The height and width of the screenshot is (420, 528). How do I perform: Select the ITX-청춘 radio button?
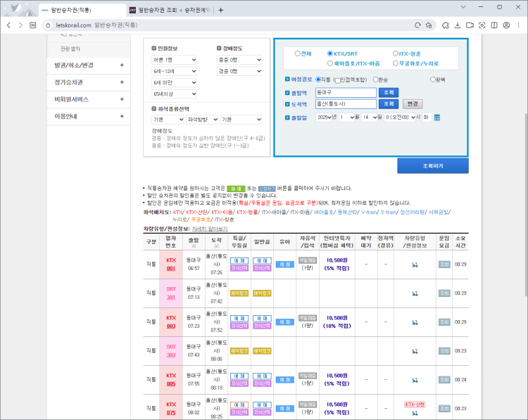396,53
